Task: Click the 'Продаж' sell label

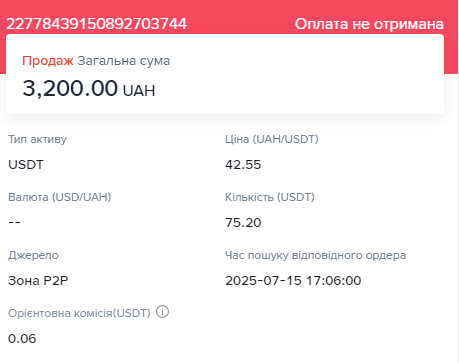Action: (48, 61)
